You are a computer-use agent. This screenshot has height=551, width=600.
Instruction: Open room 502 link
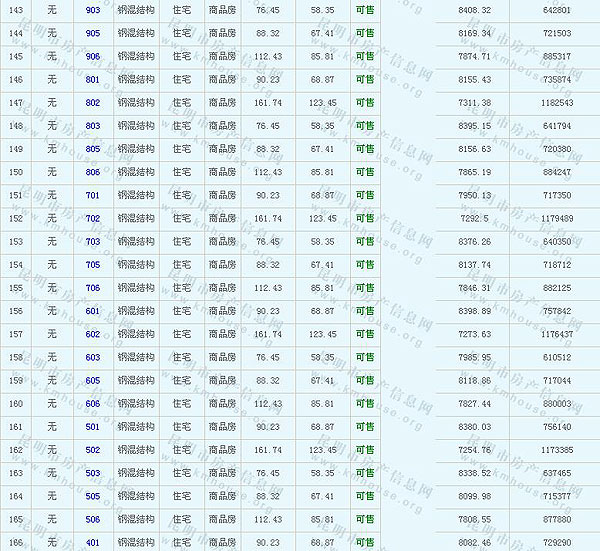[93, 450]
